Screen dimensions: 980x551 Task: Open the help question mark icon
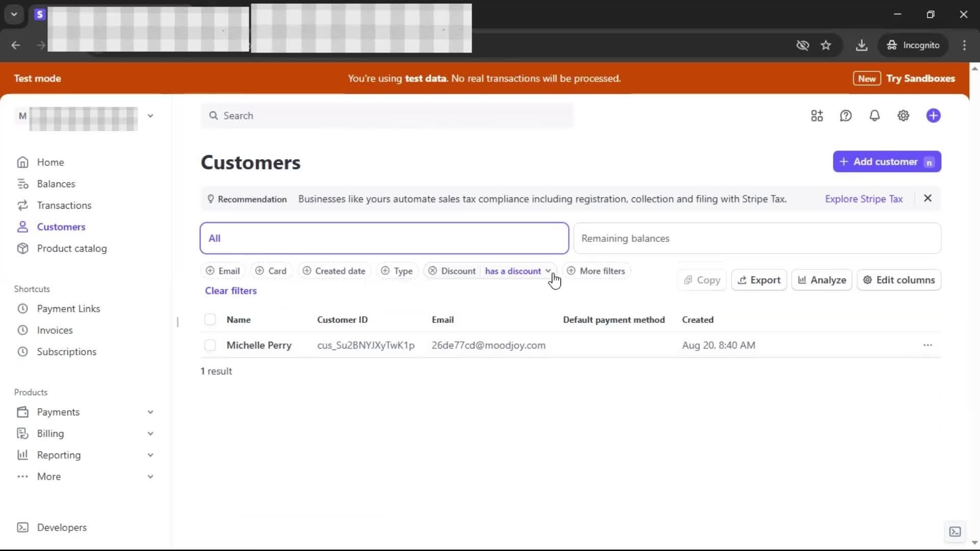tap(846, 116)
